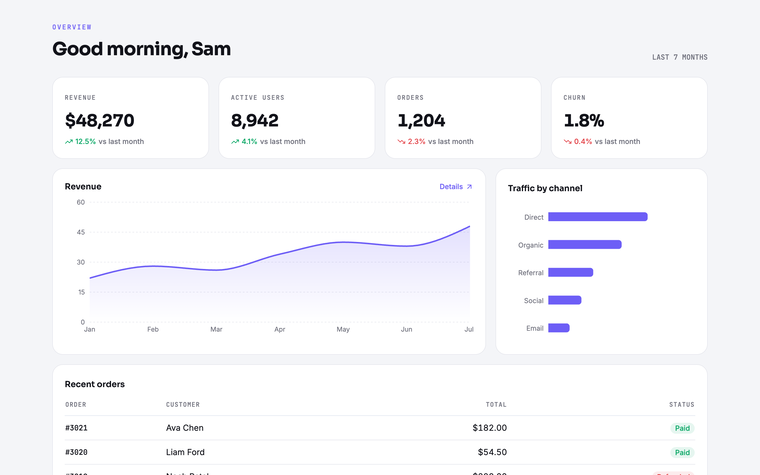Click the Paid badge for Ava Chen
This screenshot has width=760, height=475.
(x=682, y=428)
